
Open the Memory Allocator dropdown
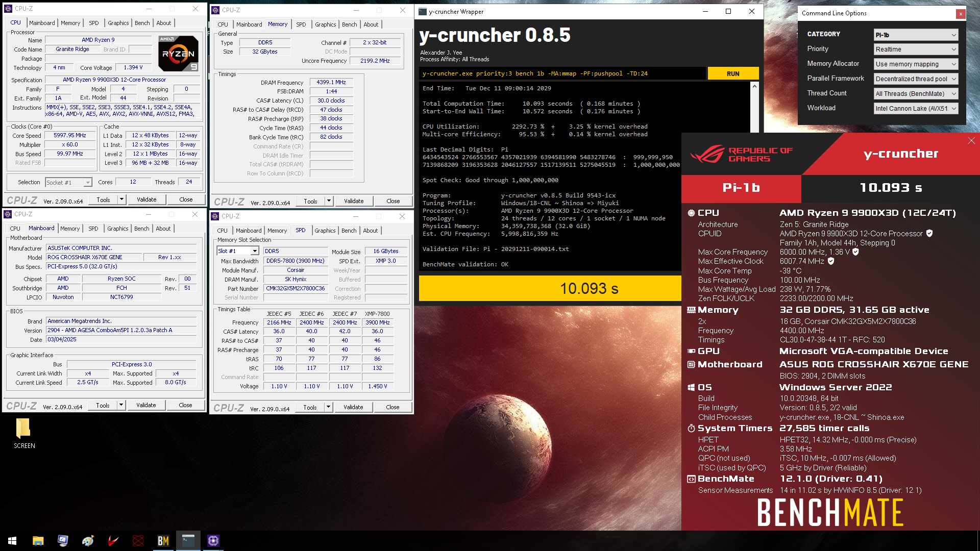tap(916, 64)
